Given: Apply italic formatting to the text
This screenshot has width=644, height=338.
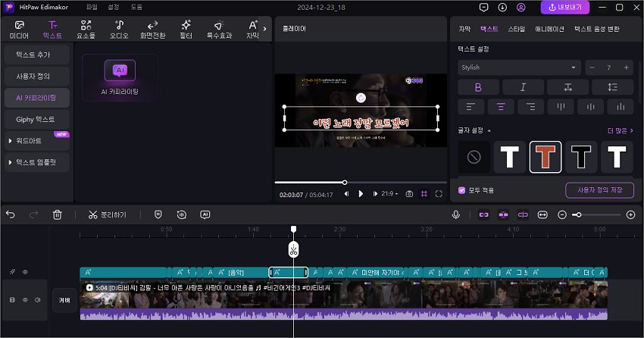Looking at the screenshot, I should click(x=523, y=87).
